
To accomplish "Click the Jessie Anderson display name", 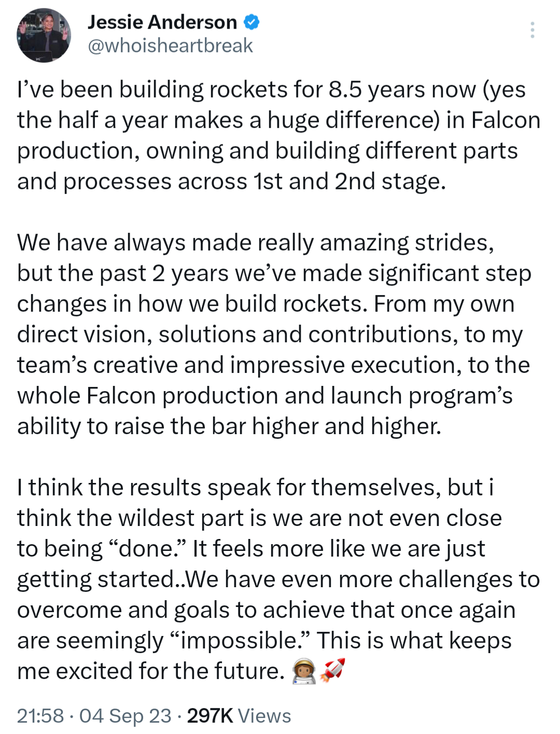I will tap(162, 22).
